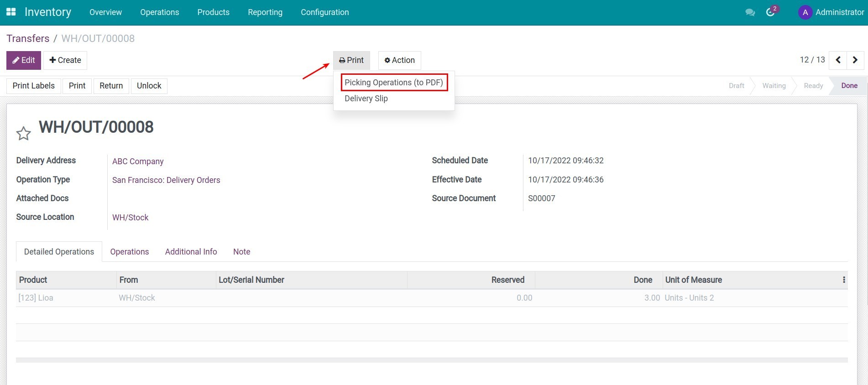Open column options kebab icon in table
The height and width of the screenshot is (385, 868).
tap(844, 280)
